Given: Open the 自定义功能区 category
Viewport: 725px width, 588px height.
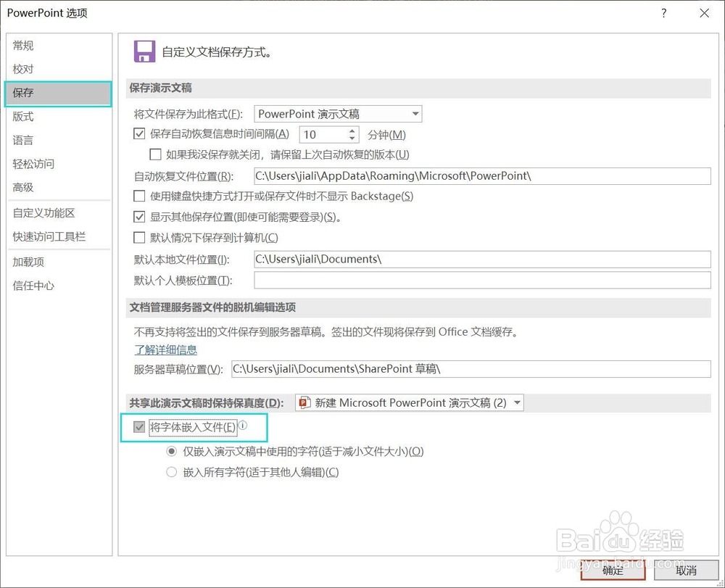Looking at the screenshot, I should (x=44, y=212).
